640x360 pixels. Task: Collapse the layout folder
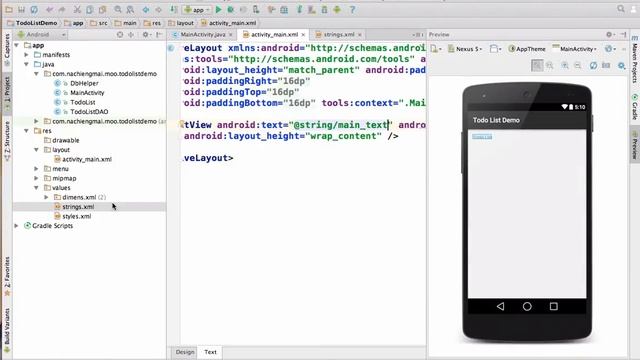coord(36,150)
